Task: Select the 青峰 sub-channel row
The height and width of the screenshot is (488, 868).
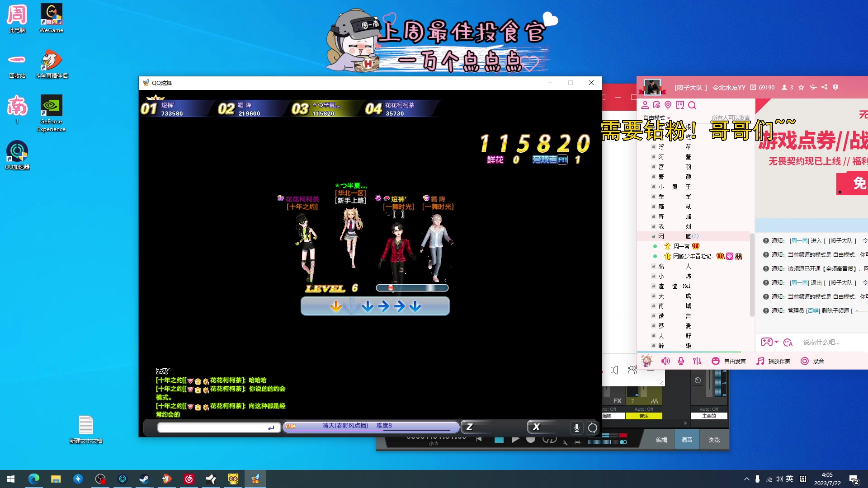Action: (x=693, y=216)
